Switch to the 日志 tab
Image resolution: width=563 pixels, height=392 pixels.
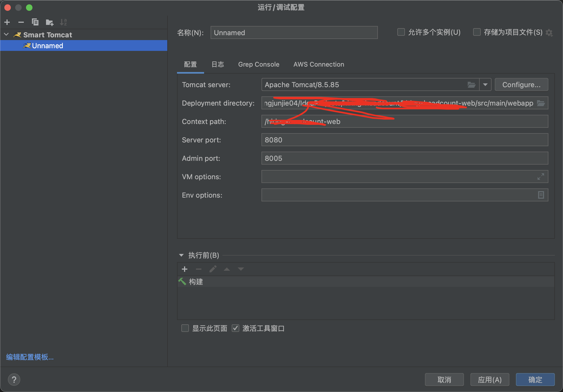(218, 64)
